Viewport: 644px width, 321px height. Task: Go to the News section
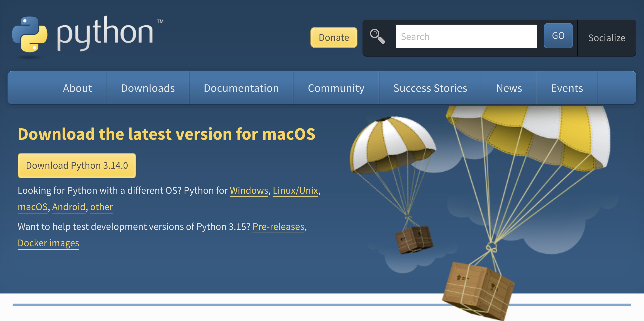(x=509, y=88)
